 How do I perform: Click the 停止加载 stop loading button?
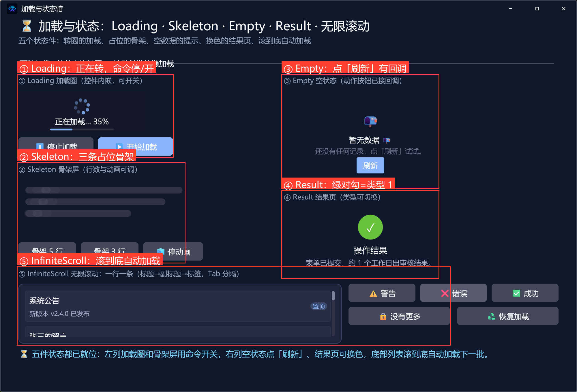[x=56, y=144]
